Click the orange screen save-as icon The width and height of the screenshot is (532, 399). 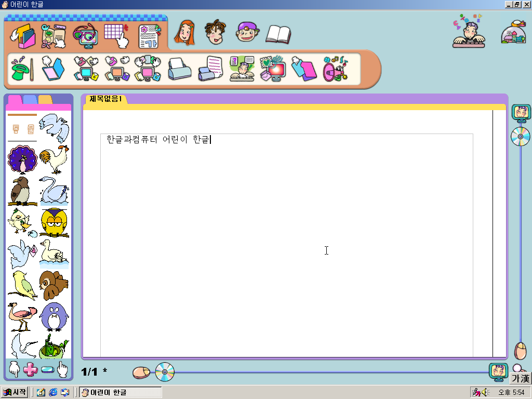(x=117, y=69)
